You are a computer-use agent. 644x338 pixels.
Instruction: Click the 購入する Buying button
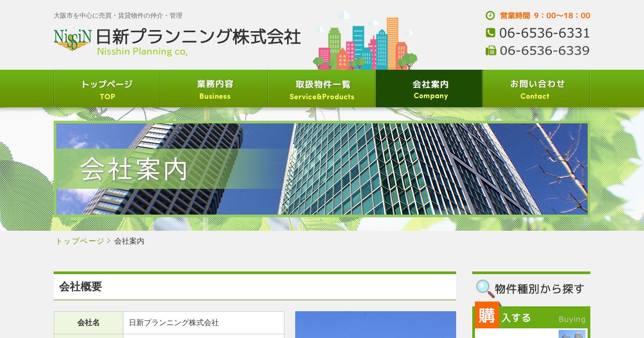point(531,317)
